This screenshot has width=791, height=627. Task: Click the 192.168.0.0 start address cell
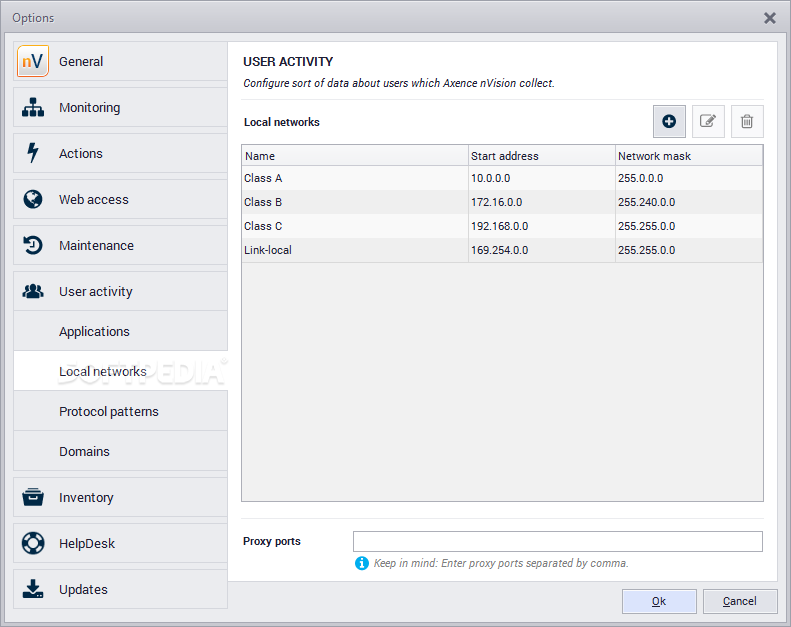coord(542,226)
